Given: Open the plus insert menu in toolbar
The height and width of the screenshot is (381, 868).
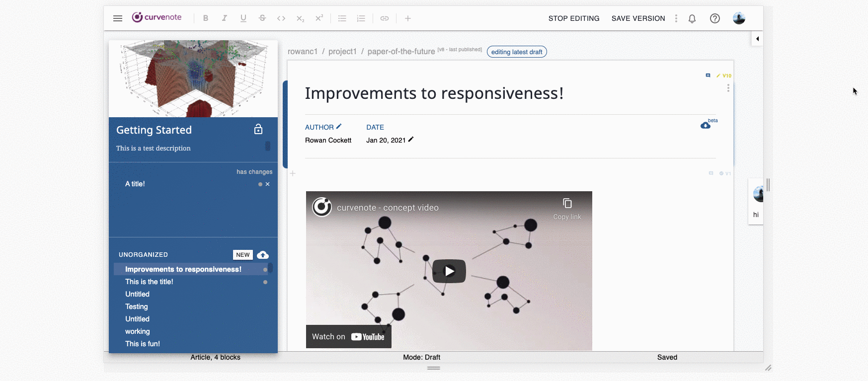Looking at the screenshot, I should [x=408, y=18].
